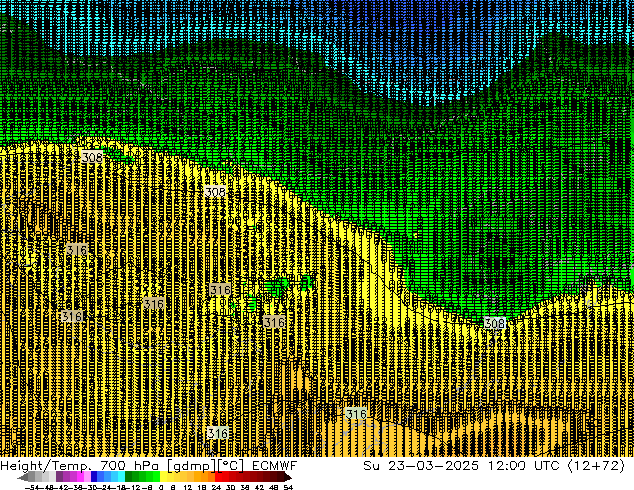The image size is (634, 490).
Task: Click the 'Su 23-03-2025' date text
Action: pos(421,466)
